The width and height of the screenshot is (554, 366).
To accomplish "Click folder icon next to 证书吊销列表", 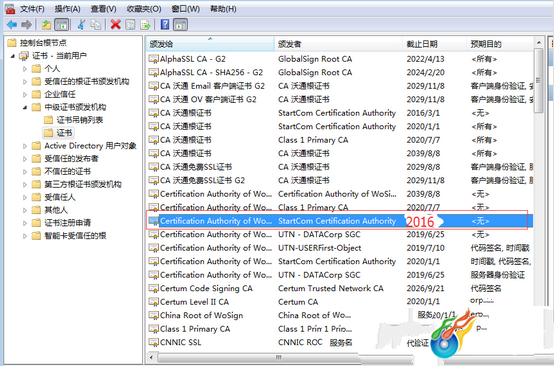I will pos(48,120).
